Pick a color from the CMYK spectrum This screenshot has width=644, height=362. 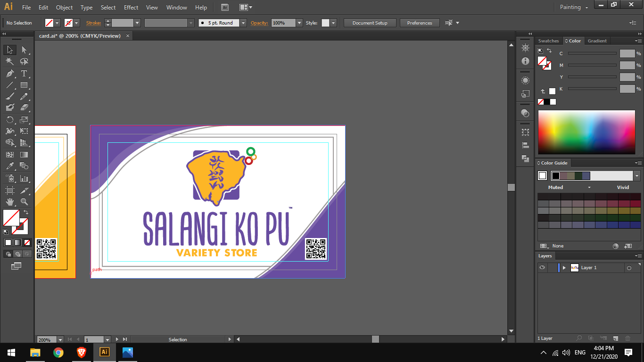[x=586, y=132]
